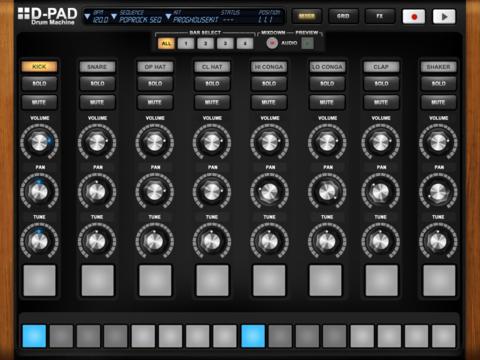Select bar 1 in Bar Select
480x360 pixels.
point(186,44)
